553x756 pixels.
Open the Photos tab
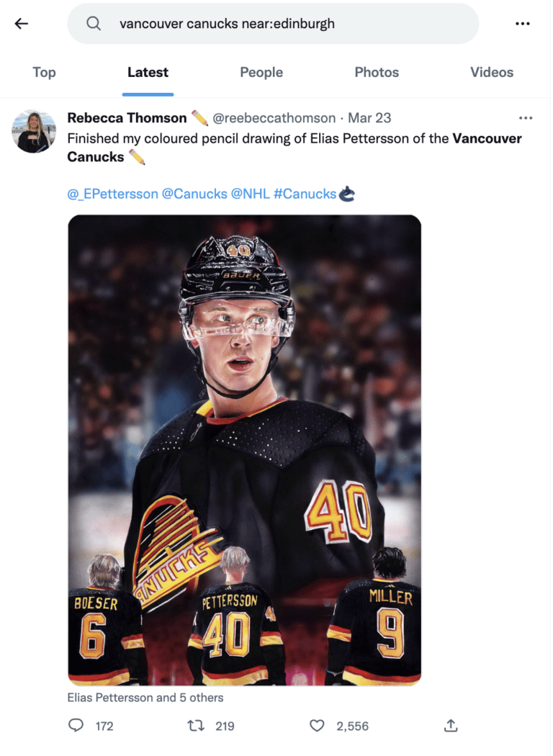pos(377,72)
